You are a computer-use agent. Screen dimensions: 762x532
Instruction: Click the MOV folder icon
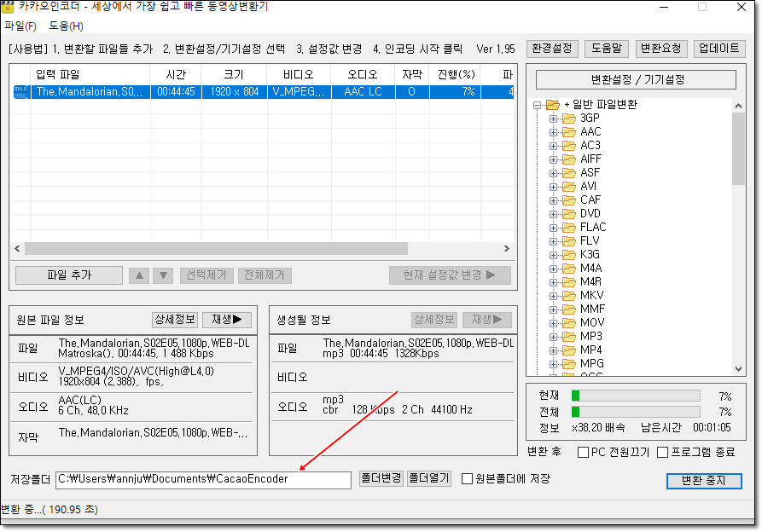click(568, 322)
